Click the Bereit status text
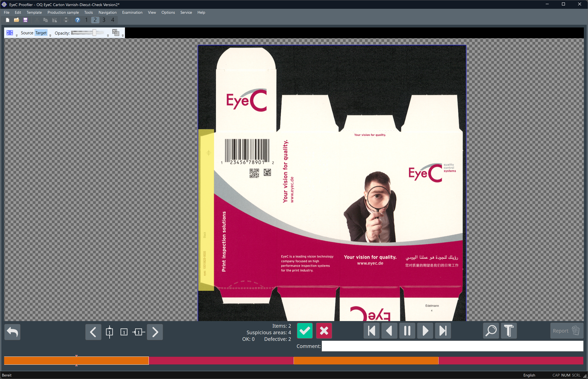This screenshot has height=379, width=588. tap(7, 375)
